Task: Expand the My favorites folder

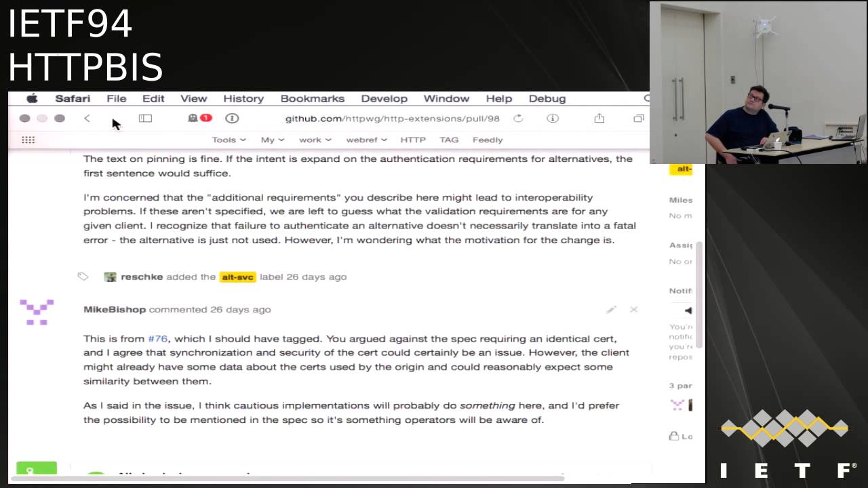Action: pyautogui.click(x=273, y=140)
